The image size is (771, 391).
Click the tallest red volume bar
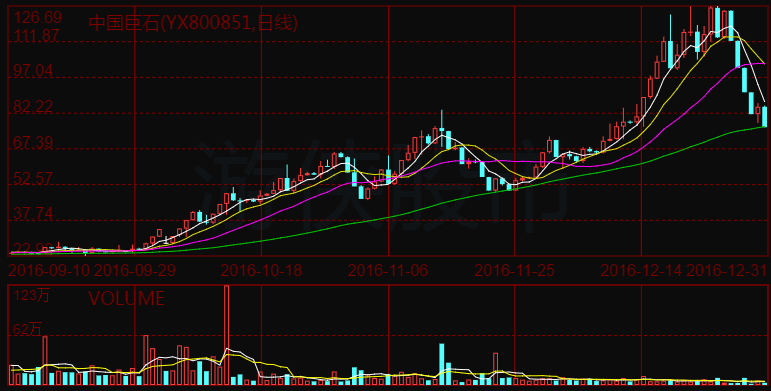(226, 335)
